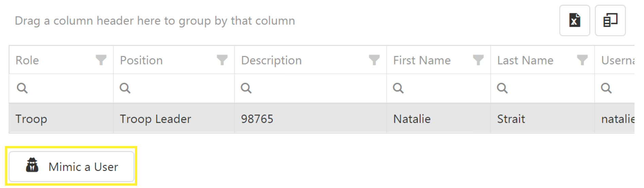Click the Mimic a User button
Screen dimensions: 644x188
coord(72,167)
